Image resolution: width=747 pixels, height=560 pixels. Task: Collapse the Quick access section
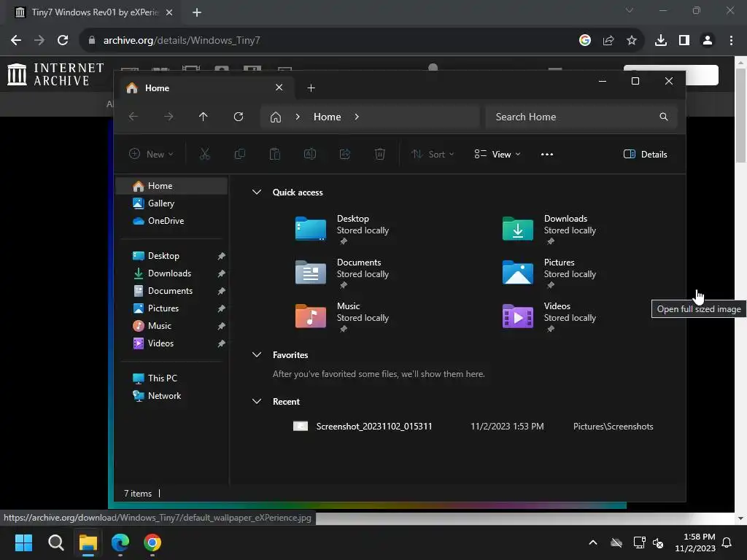(x=256, y=192)
